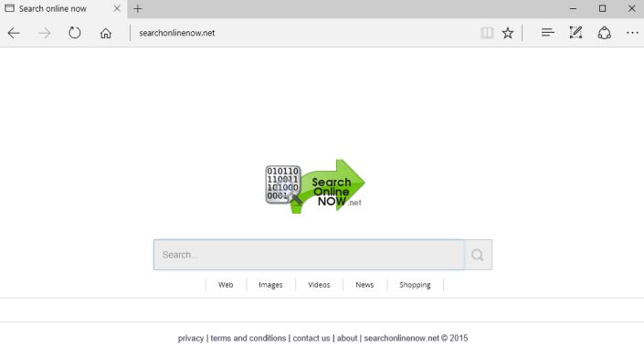Viewport: 644px width, 357px height.
Task: Open the contact us link
Action: pyautogui.click(x=311, y=338)
